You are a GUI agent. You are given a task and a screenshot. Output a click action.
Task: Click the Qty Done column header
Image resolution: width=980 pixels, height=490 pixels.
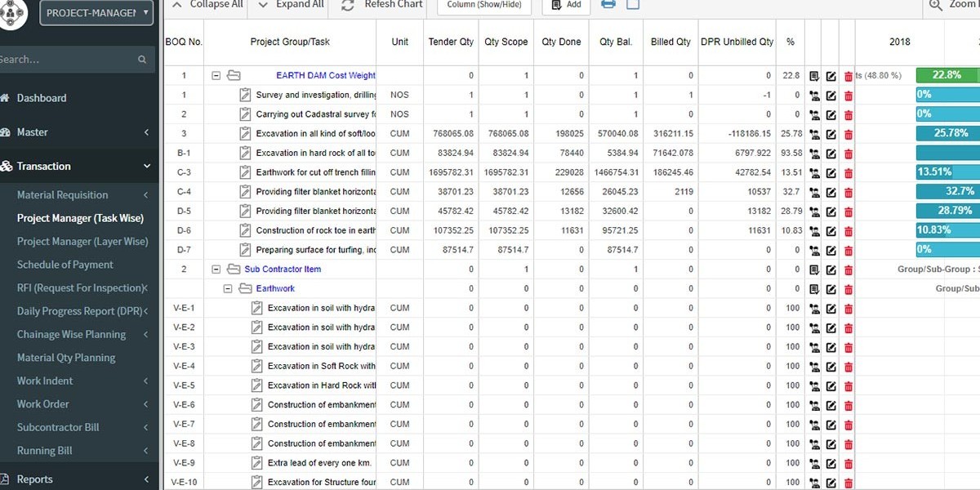click(x=561, y=42)
